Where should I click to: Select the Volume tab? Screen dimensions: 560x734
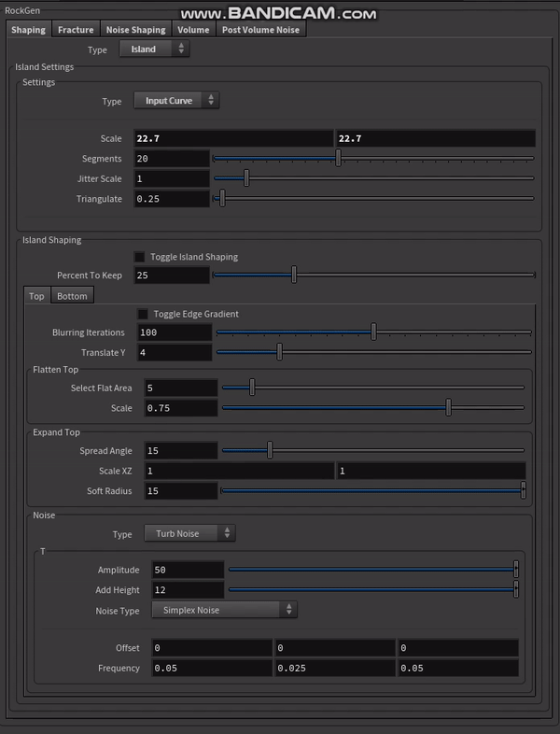[193, 30]
